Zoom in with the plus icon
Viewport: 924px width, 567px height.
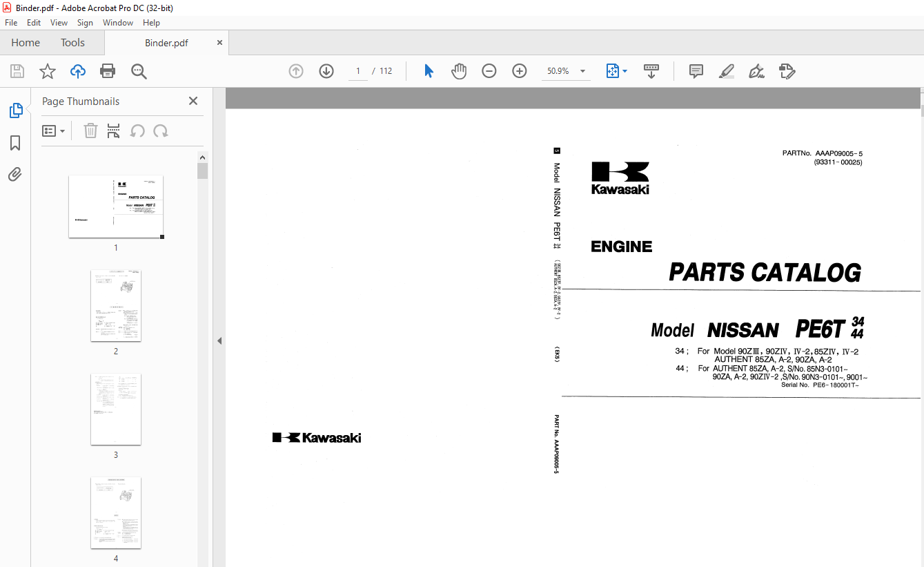520,71
